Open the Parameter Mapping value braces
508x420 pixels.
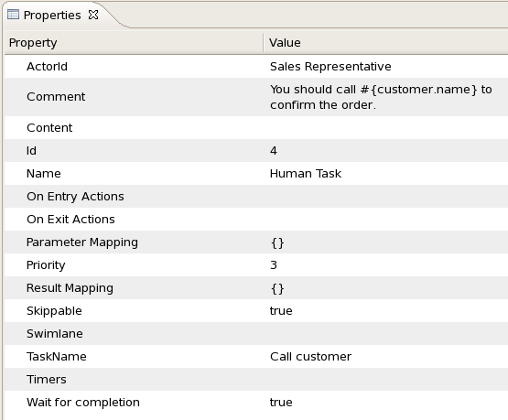[277, 242]
